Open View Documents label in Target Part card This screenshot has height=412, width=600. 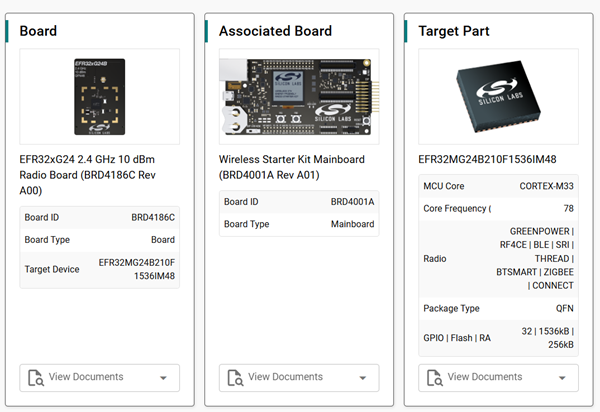pos(485,377)
